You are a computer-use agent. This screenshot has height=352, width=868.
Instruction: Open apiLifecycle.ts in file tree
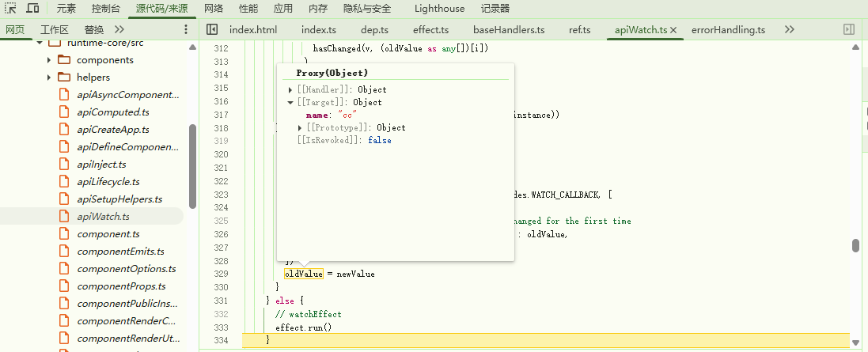point(108,181)
